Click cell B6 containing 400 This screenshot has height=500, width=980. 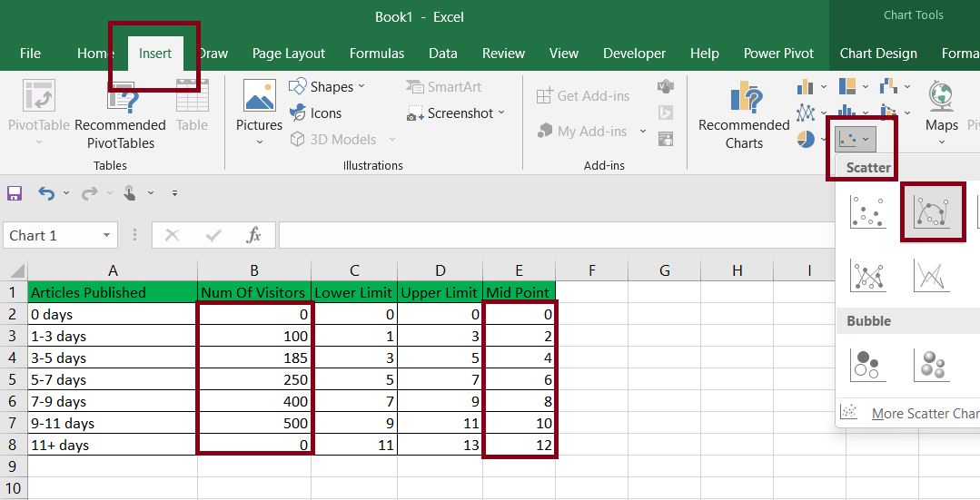tap(254, 401)
